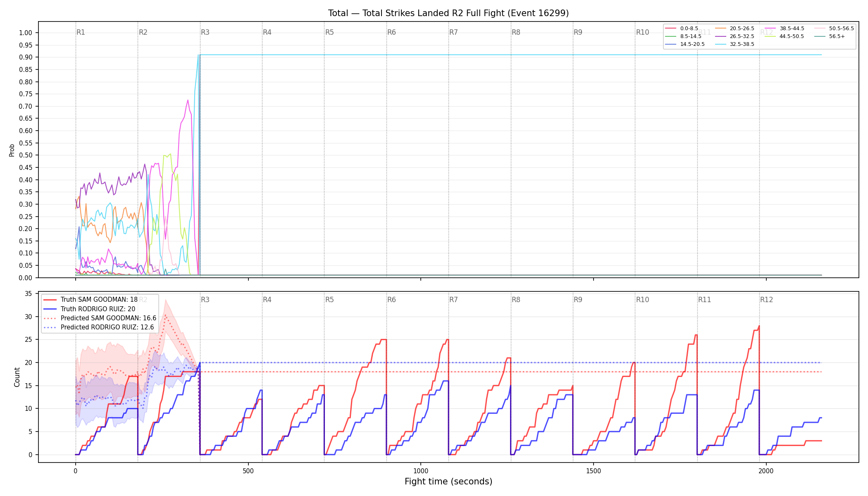Click the Count y-axis label
Viewport: 868px width, 496px height.
point(17,377)
